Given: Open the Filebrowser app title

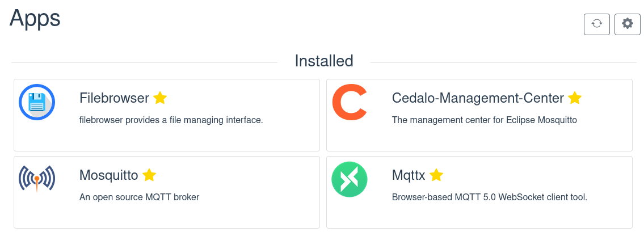Looking at the screenshot, I should pos(114,98).
